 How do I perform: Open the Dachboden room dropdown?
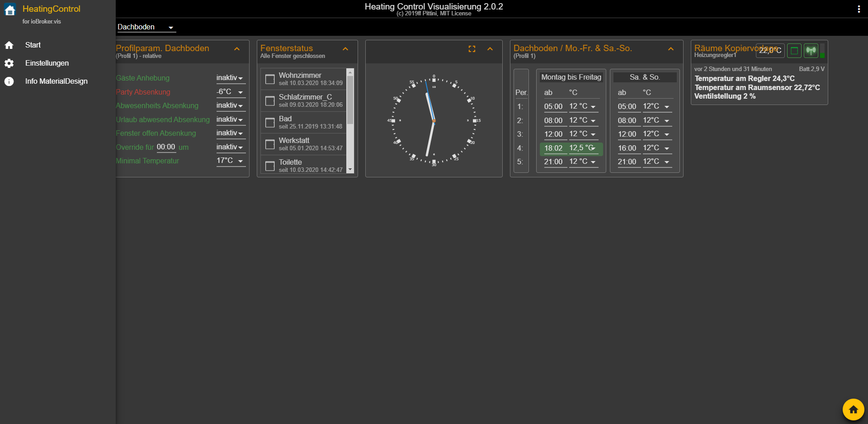(146, 27)
